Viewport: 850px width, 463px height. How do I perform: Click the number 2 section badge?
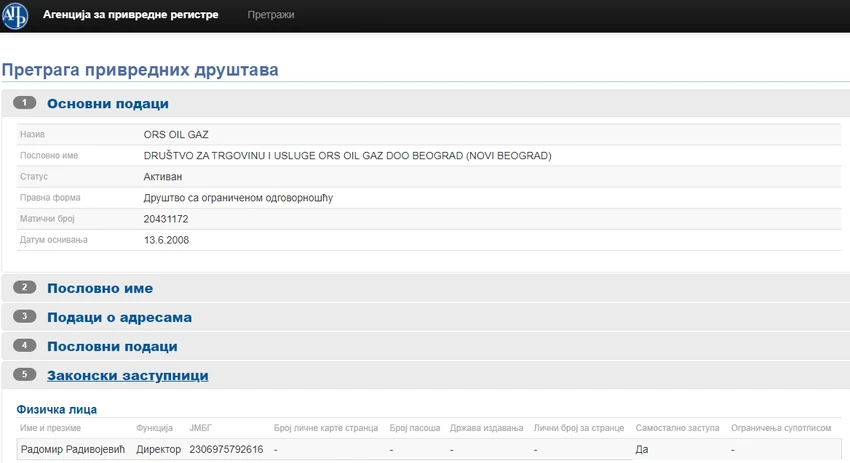[24, 287]
